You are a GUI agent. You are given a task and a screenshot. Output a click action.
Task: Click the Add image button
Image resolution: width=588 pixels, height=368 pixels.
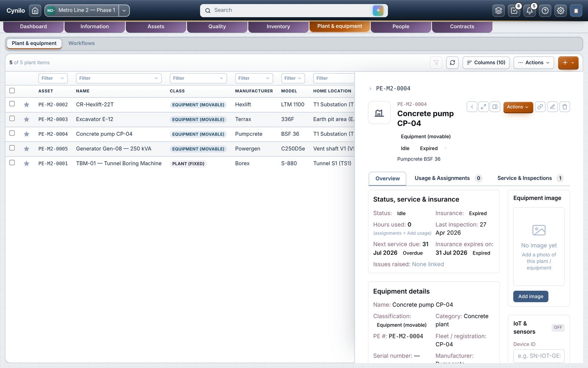[x=531, y=296]
